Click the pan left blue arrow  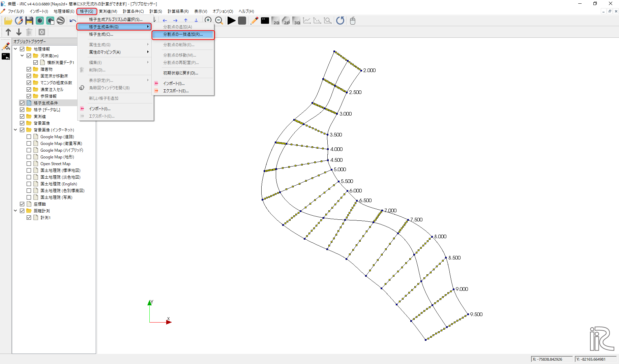coord(165,21)
